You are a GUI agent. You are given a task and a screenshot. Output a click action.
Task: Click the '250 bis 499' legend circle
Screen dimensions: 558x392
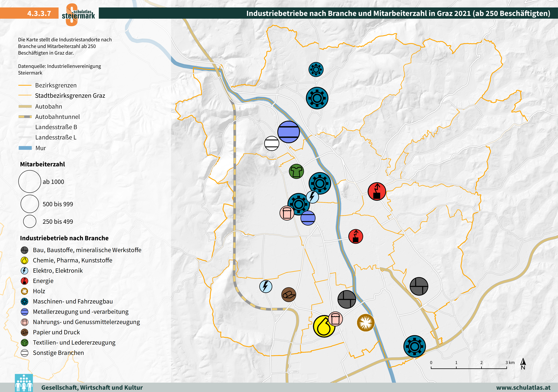30,221
